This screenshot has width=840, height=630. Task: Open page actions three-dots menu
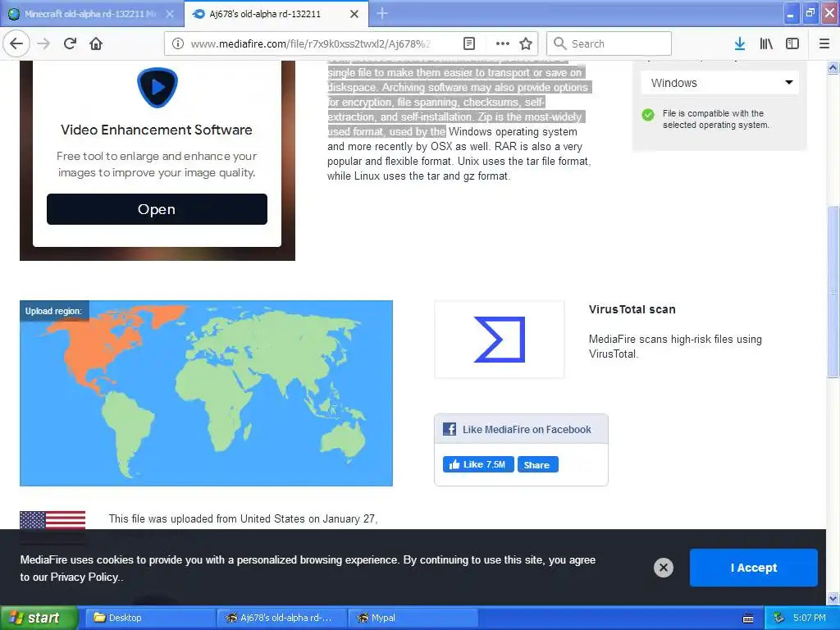tap(503, 43)
